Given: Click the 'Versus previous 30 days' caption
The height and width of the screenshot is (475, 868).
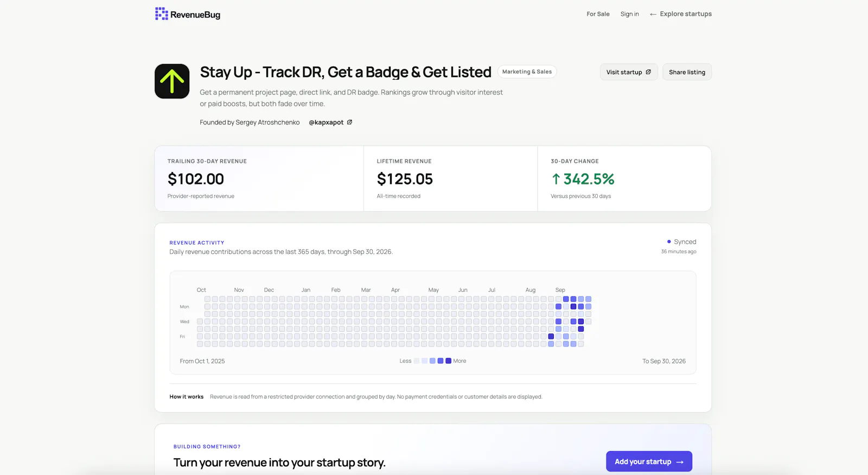Looking at the screenshot, I should 580,196.
